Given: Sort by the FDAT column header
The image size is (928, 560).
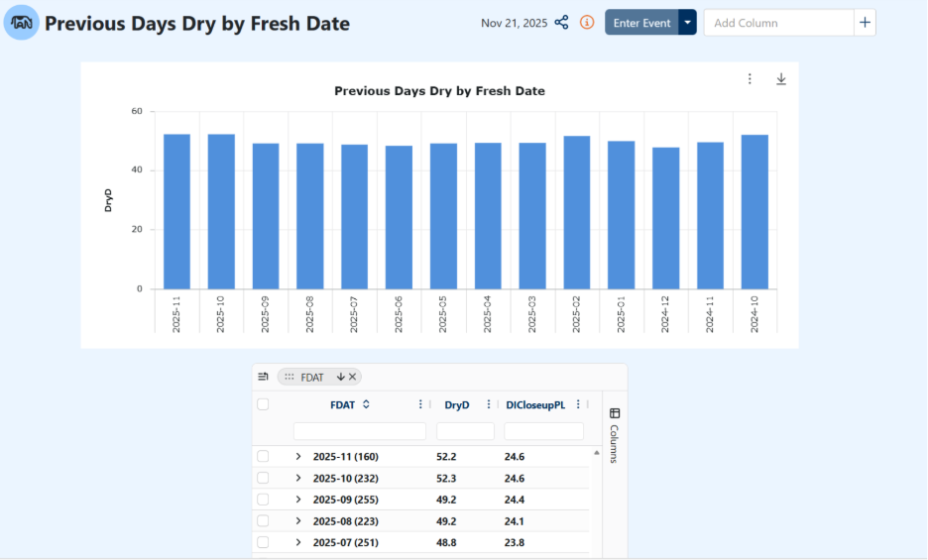Looking at the screenshot, I should (x=343, y=404).
